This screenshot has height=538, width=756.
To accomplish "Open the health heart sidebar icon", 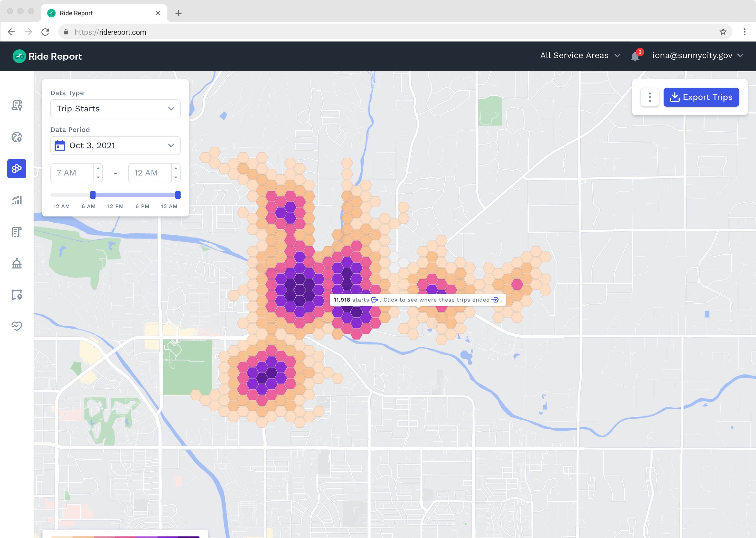I will click(17, 326).
